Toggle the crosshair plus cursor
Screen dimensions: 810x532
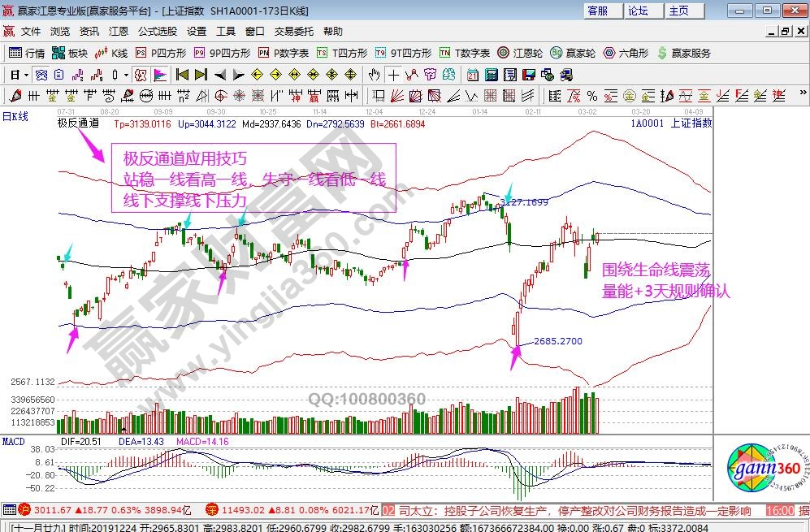(393, 75)
